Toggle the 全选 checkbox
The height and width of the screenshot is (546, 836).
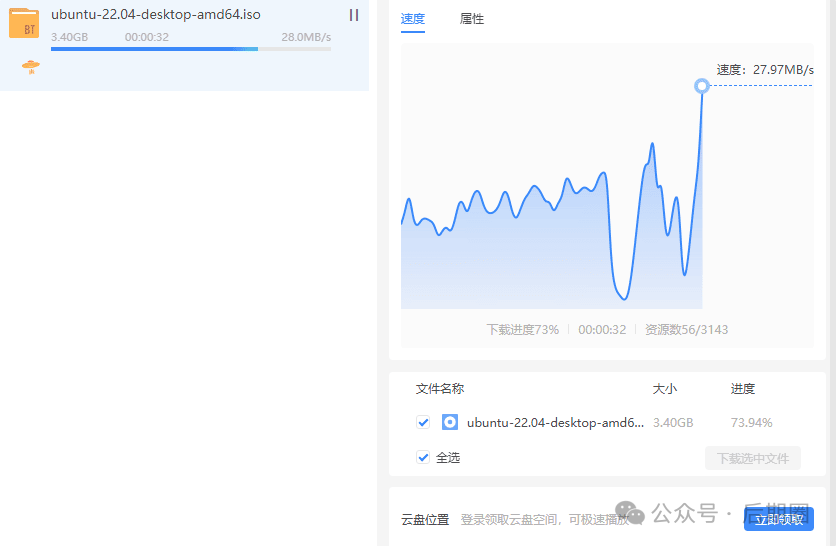pyautogui.click(x=423, y=457)
